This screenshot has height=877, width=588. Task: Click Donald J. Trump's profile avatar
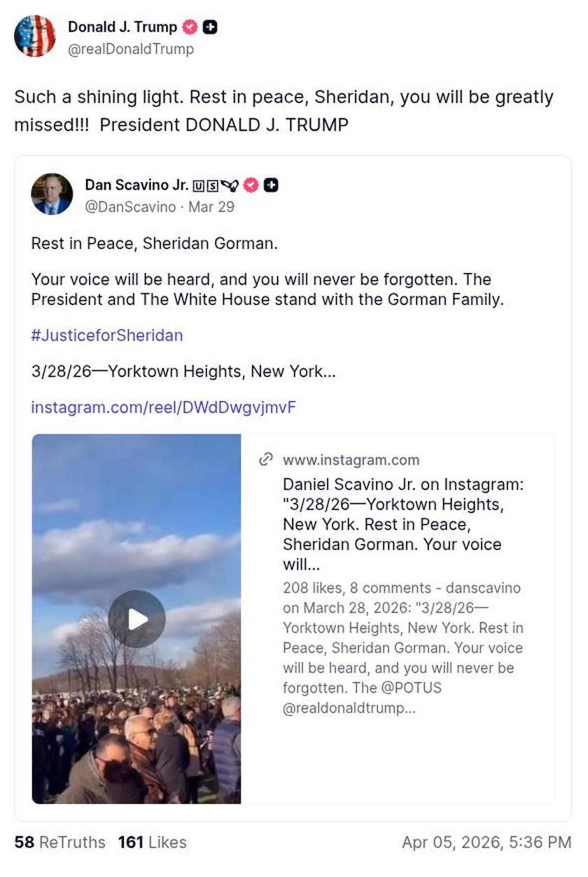(x=34, y=36)
